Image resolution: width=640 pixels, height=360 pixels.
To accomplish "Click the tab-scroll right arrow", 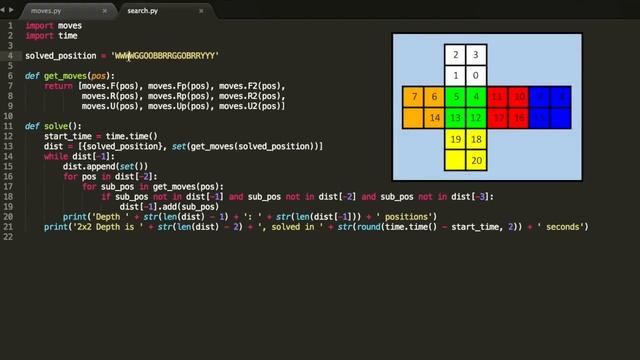I will [11, 9].
